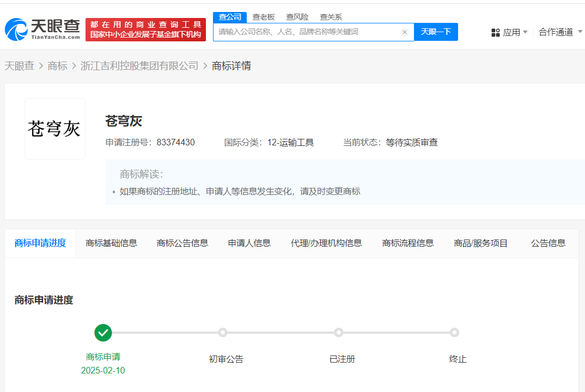This screenshot has width=585, height=392.
Task: Click the 商标 breadcrumb link
Action: pos(57,66)
